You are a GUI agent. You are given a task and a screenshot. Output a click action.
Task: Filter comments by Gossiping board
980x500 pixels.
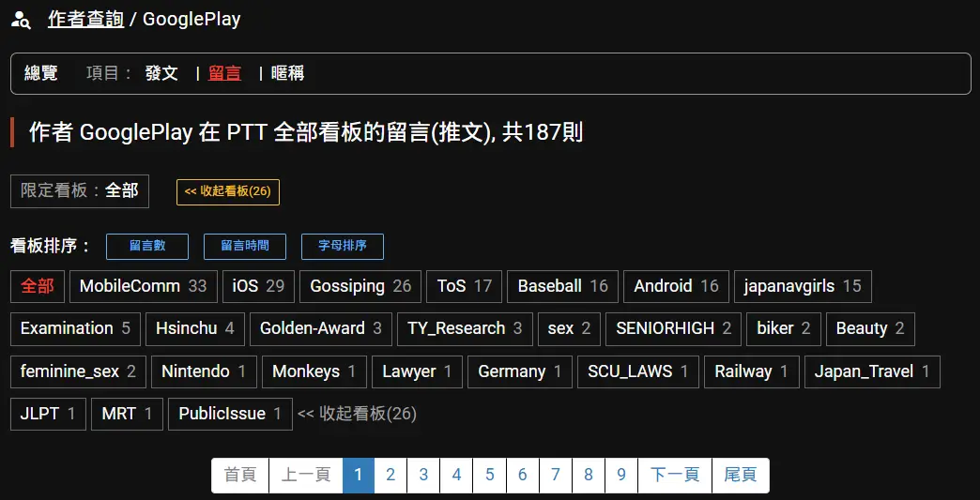(360, 286)
